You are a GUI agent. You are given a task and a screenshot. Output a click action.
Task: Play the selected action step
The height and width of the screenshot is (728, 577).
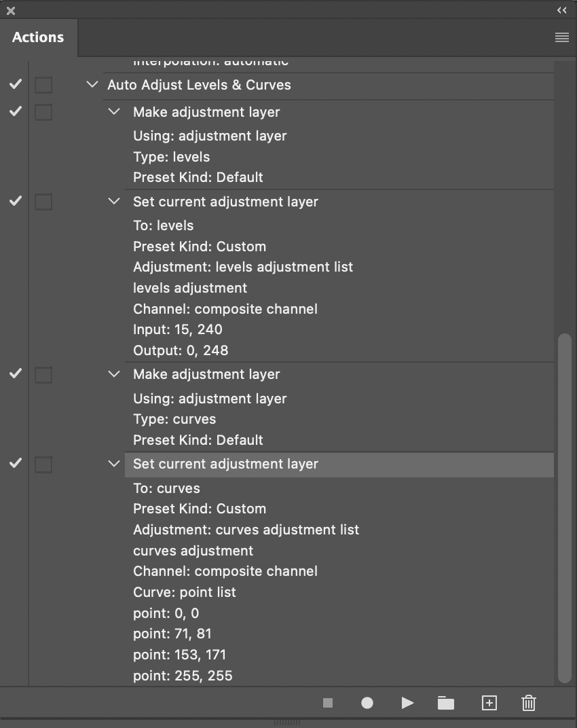click(407, 703)
